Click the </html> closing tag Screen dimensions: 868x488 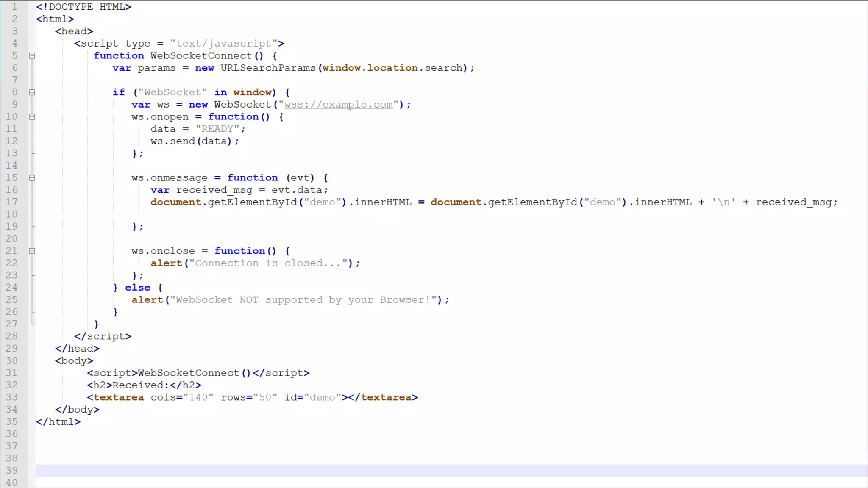tap(58, 422)
